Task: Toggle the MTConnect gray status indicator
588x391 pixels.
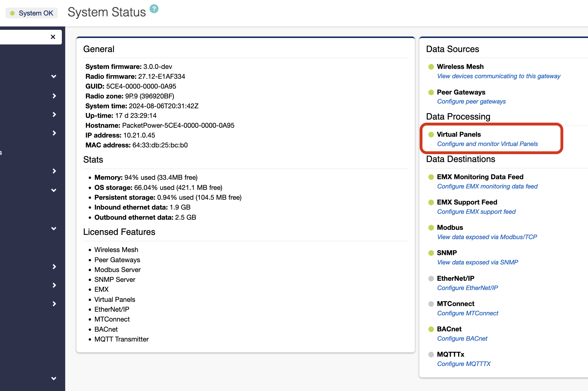Action: (x=431, y=304)
